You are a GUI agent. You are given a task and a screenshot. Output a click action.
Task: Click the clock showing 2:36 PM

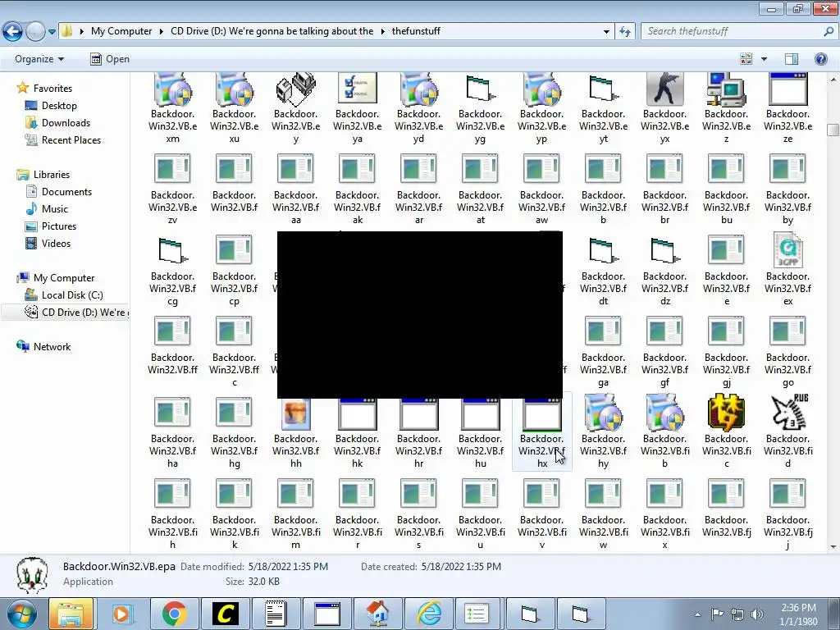coord(798,608)
